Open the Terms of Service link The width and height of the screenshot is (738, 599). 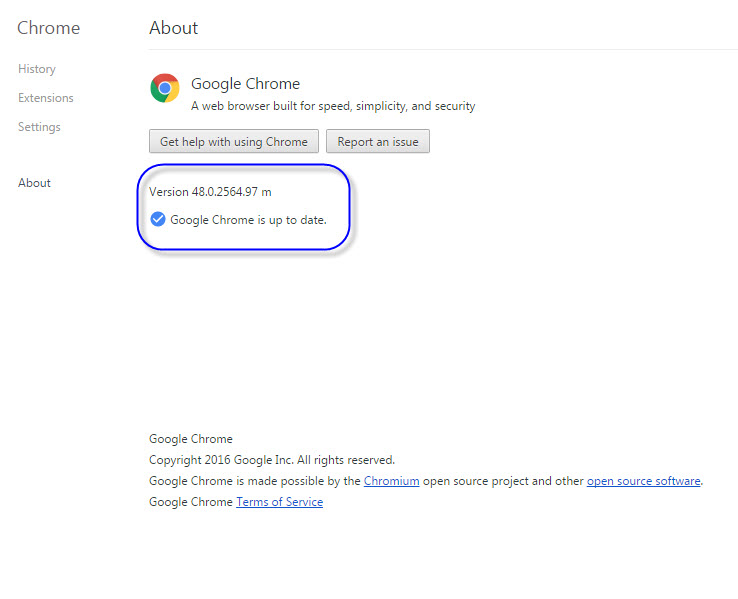(279, 502)
